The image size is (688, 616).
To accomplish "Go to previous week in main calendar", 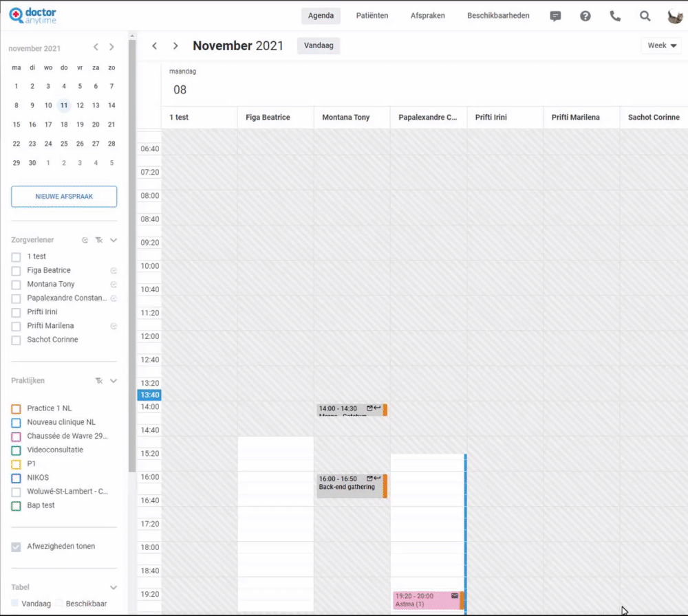I will click(155, 46).
